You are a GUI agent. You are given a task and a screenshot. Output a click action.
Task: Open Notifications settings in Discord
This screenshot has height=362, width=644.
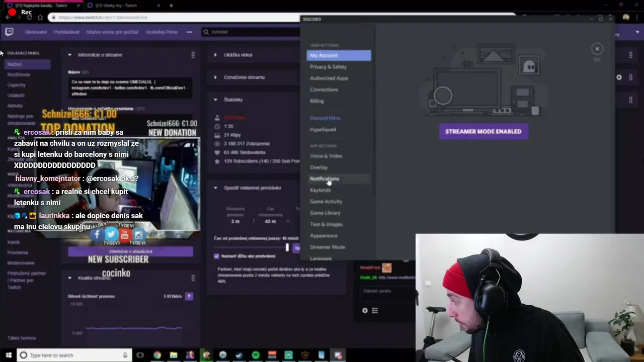pos(339,178)
